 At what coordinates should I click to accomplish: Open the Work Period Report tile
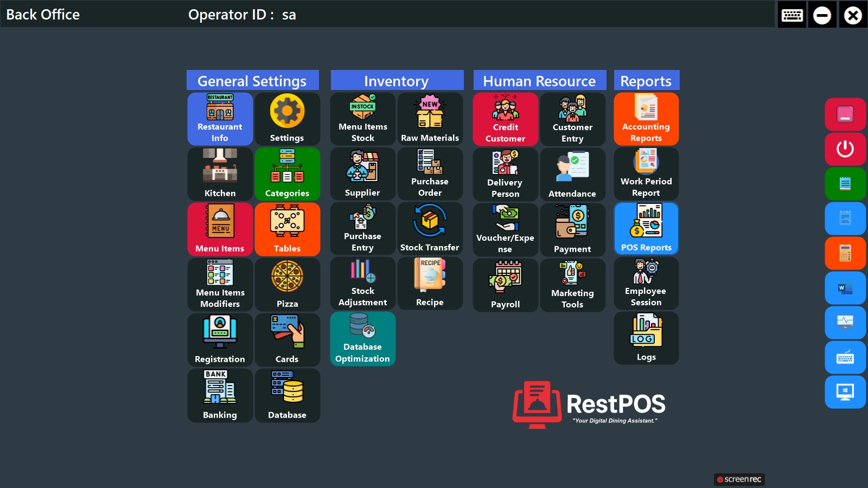tap(646, 174)
